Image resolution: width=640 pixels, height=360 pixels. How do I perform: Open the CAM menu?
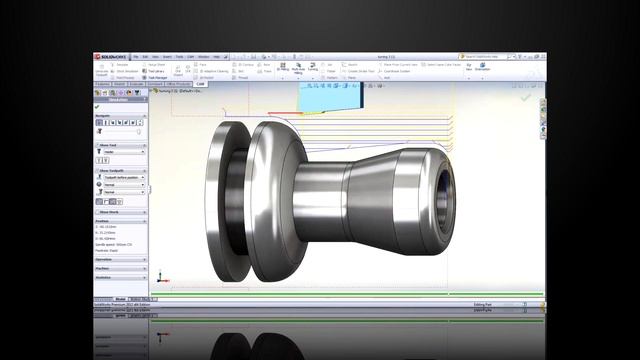(x=191, y=57)
